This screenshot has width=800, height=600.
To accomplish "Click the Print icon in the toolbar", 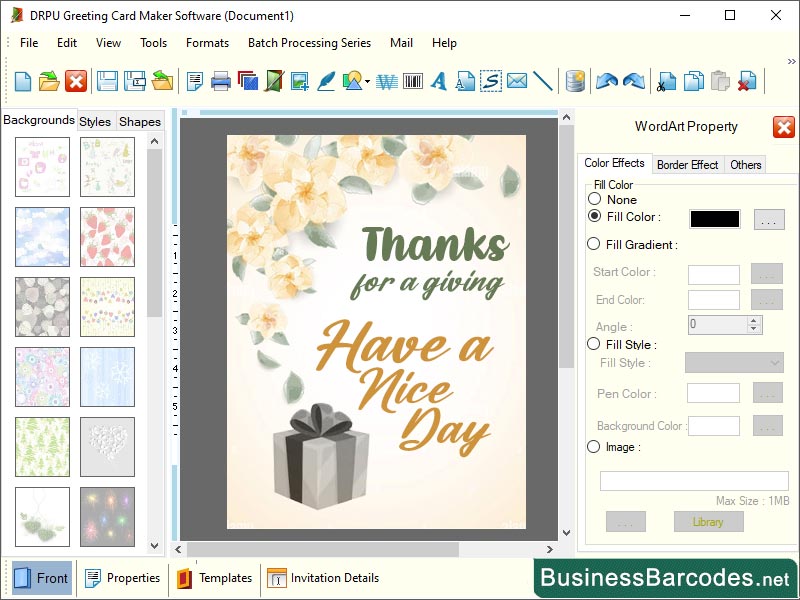I will 222,82.
